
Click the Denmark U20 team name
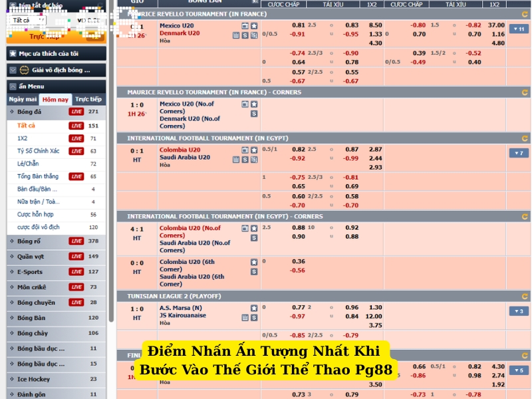tap(180, 33)
